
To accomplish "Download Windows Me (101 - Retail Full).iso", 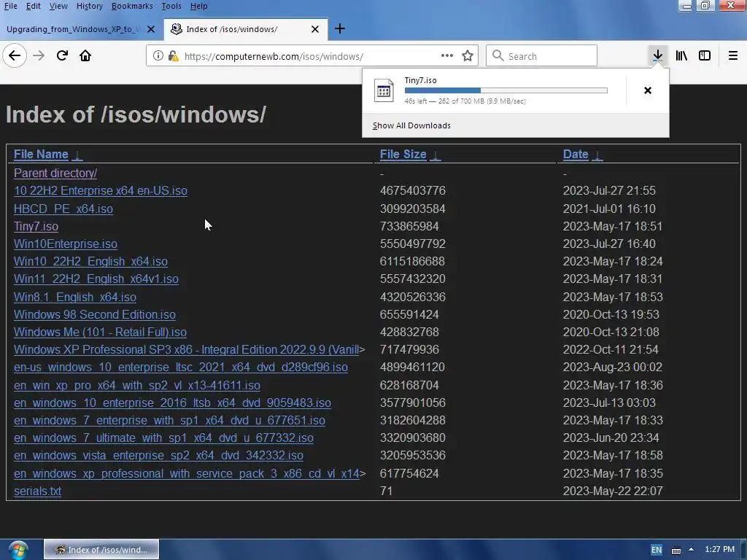I will (x=100, y=332).
